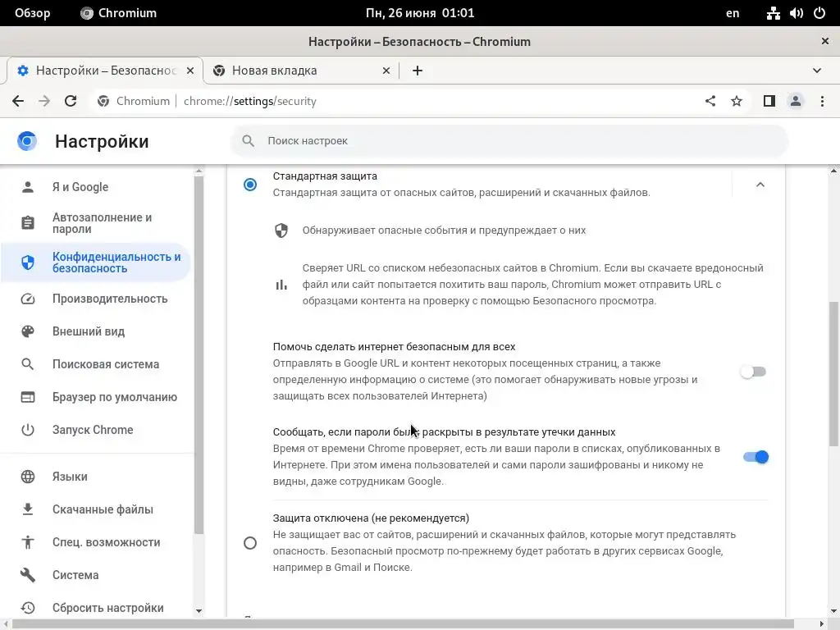This screenshot has height=630, width=840.
Task: Collapse the Стандартная защита details chevron
Action: point(760,185)
